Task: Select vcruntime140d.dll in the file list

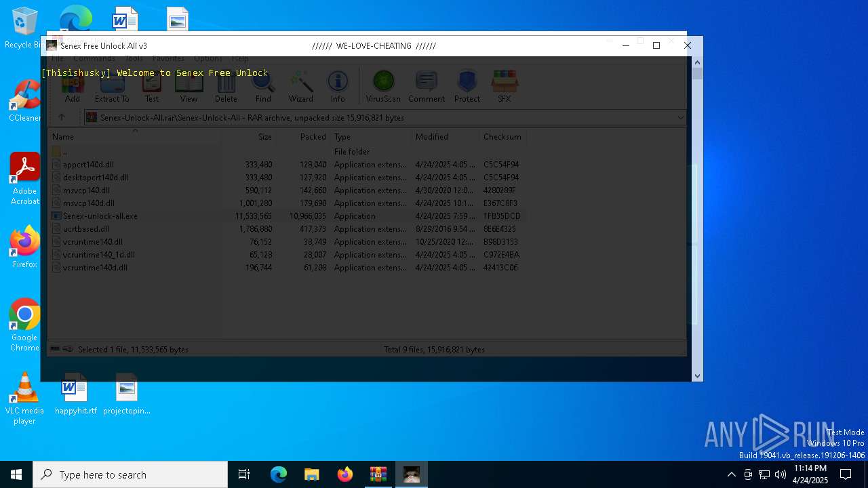Action: point(288,268)
